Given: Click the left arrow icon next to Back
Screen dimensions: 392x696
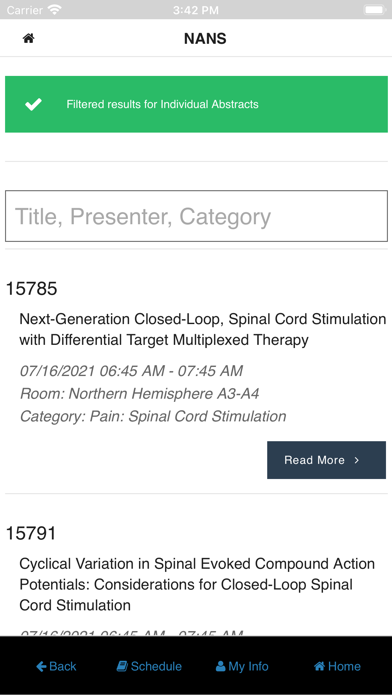Looking at the screenshot, I should tap(41, 666).
